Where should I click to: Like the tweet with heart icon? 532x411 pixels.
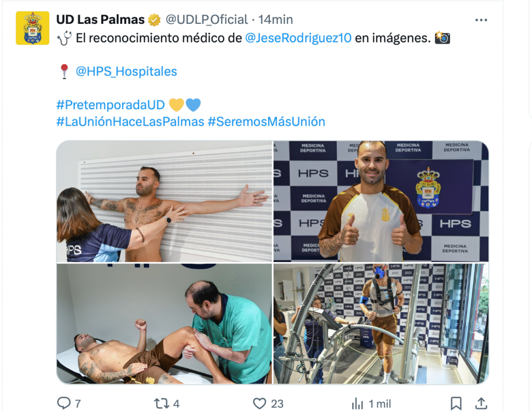[260, 403]
